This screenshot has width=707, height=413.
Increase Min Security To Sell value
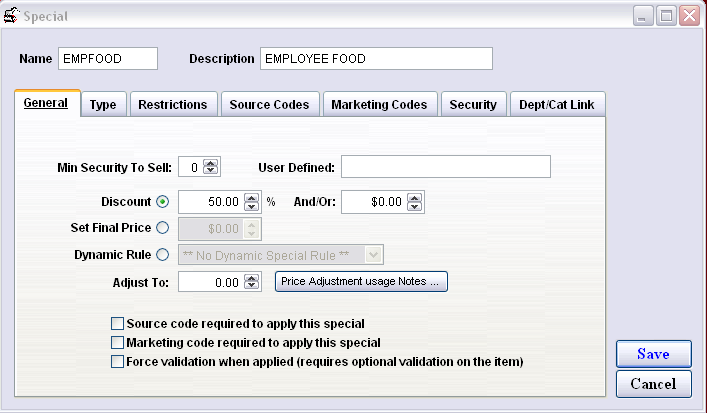coord(211,163)
